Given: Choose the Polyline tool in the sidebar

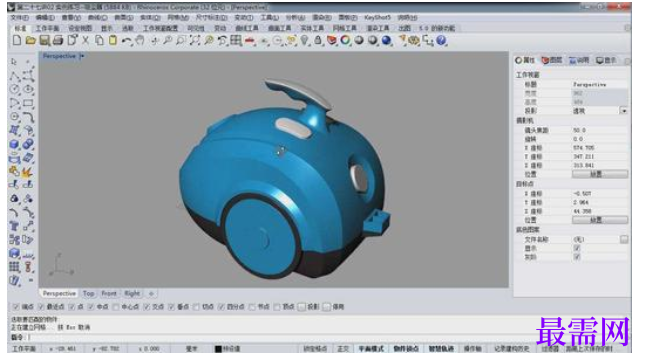Looking at the screenshot, I should (14, 76).
